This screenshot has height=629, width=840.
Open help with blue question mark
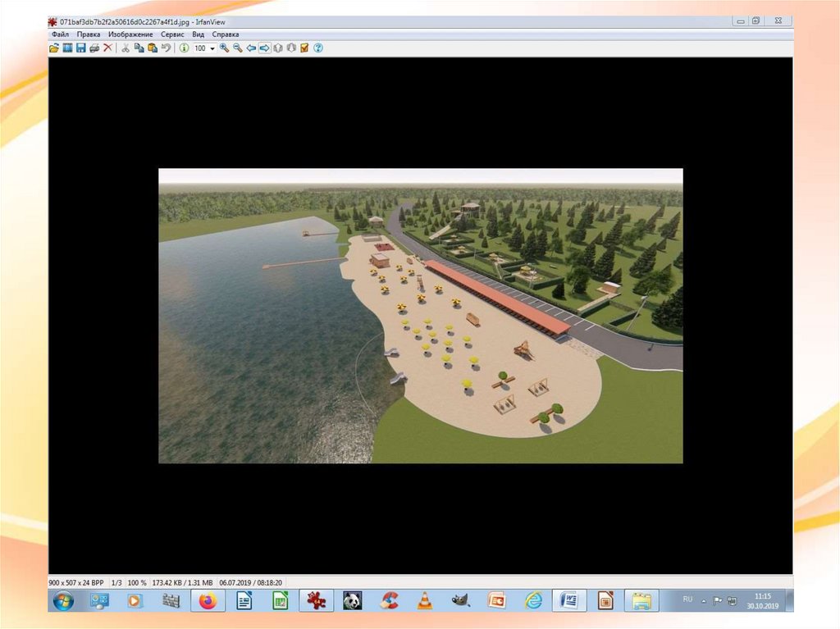(x=318, y=48)
